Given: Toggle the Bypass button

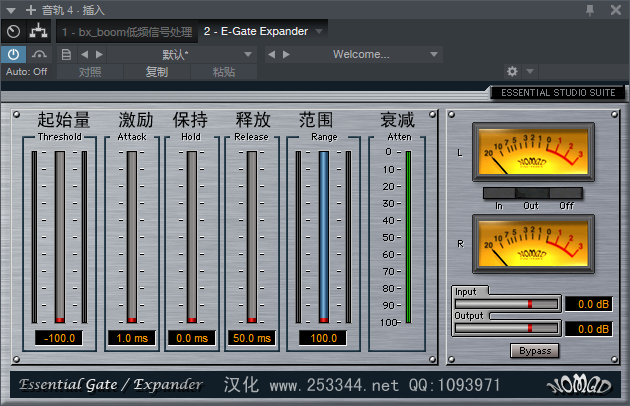Looking at the screenshot, I should tap(534, 351).
